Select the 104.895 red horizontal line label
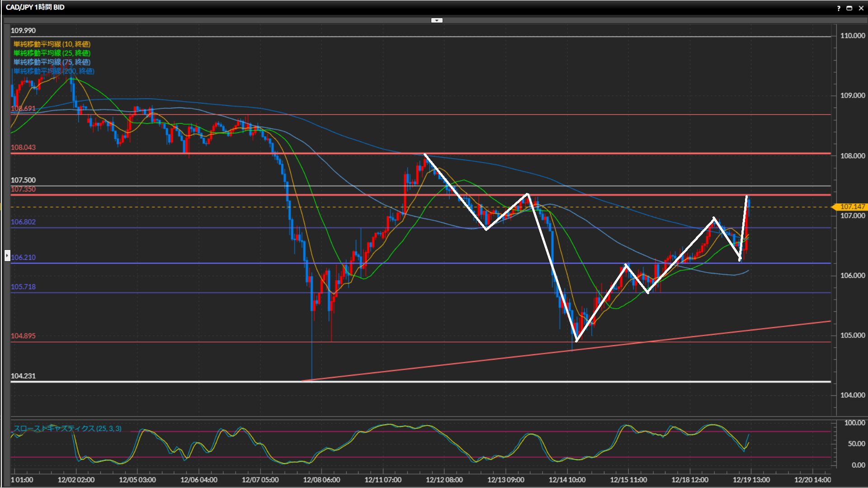The height and width of the screenshot is (488, 868). click(x=23, y=336)
